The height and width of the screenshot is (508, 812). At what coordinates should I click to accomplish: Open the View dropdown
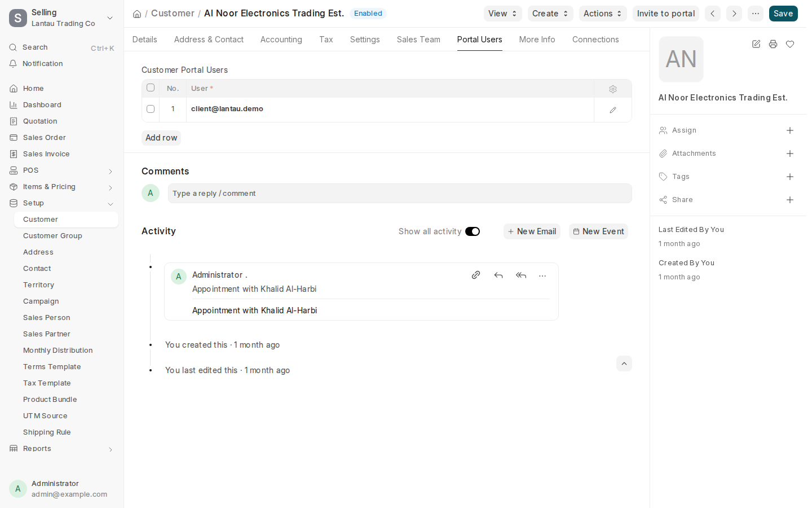coord(502,14)
